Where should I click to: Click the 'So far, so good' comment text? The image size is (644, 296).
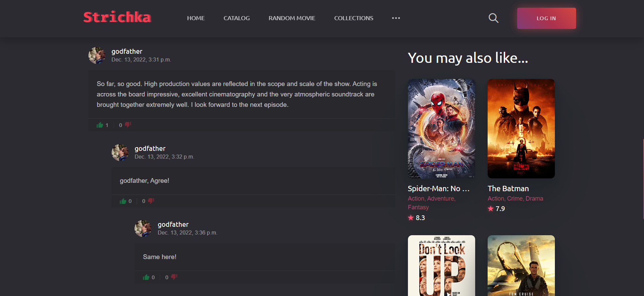pos(237,94)
